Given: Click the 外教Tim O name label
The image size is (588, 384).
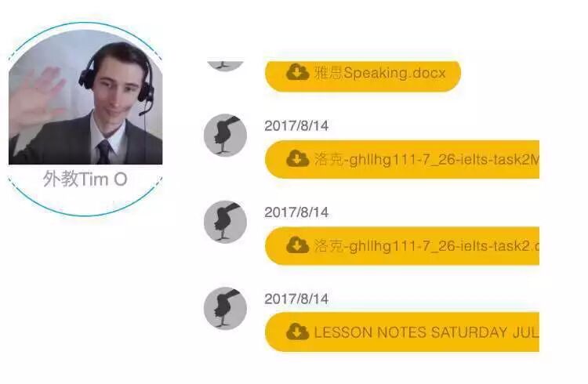Looking at the screenshot, I should pyautogui.click(x=85, y=179).
